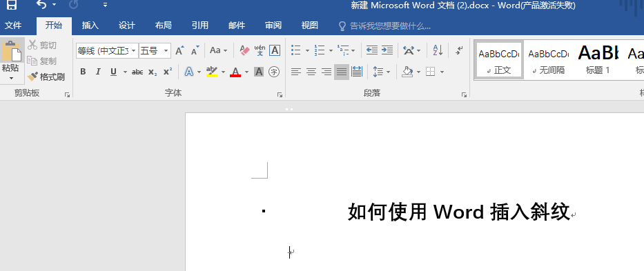644x271 pixels.
Task: Sort text with A-Z icon
Action: pyautogui.click(x=438, y=50)
